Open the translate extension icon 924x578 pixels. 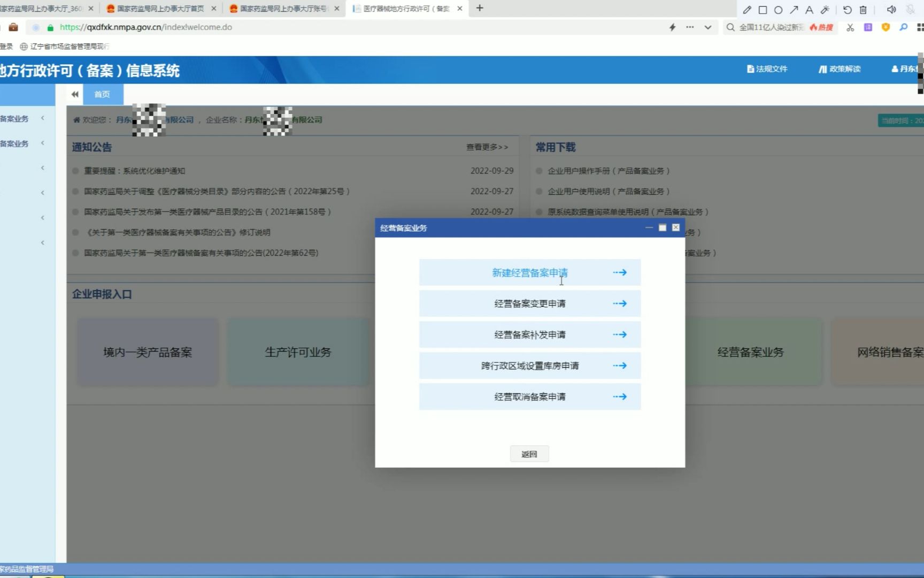coord(868,27)
